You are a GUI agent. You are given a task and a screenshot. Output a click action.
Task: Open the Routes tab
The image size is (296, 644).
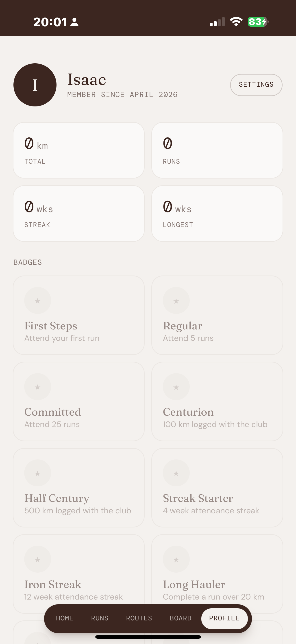pyautogui.click(x=139, y=618)
